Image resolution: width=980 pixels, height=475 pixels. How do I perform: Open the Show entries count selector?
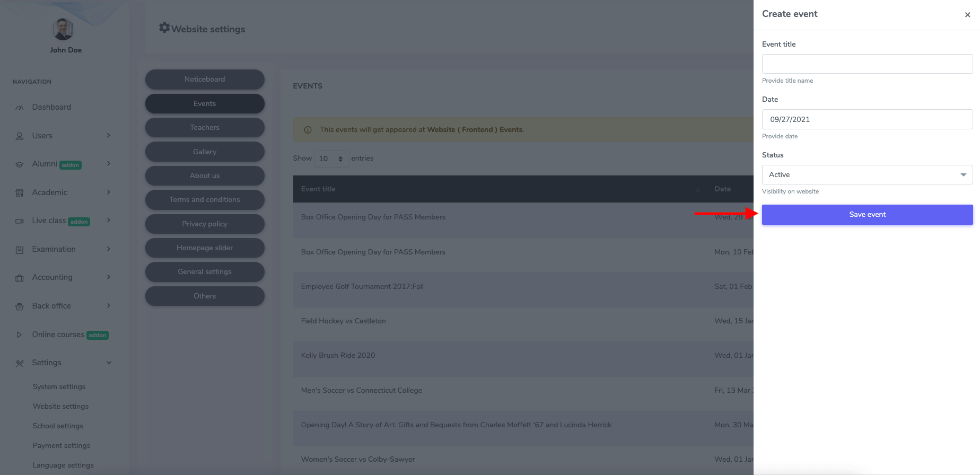(331, 159)
